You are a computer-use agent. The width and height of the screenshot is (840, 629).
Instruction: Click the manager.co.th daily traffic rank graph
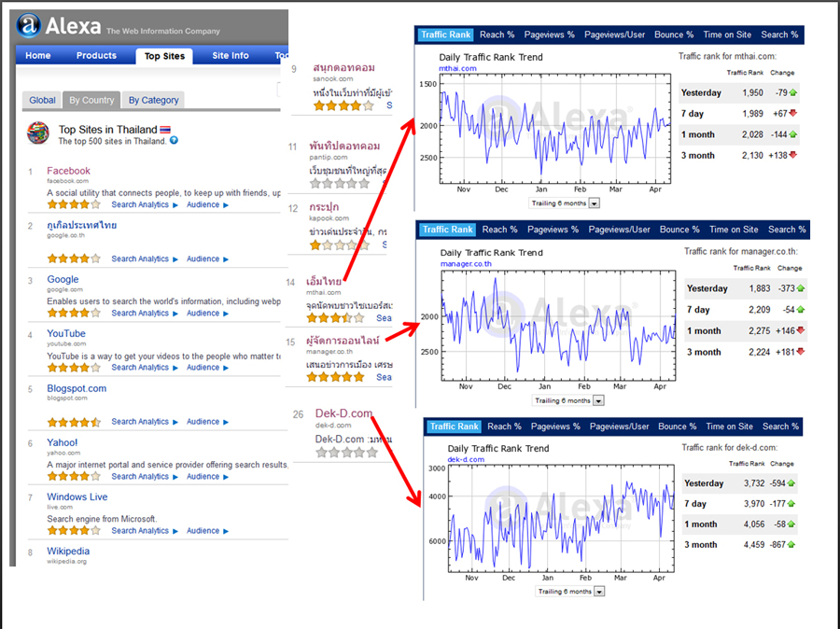coord(558,325)
